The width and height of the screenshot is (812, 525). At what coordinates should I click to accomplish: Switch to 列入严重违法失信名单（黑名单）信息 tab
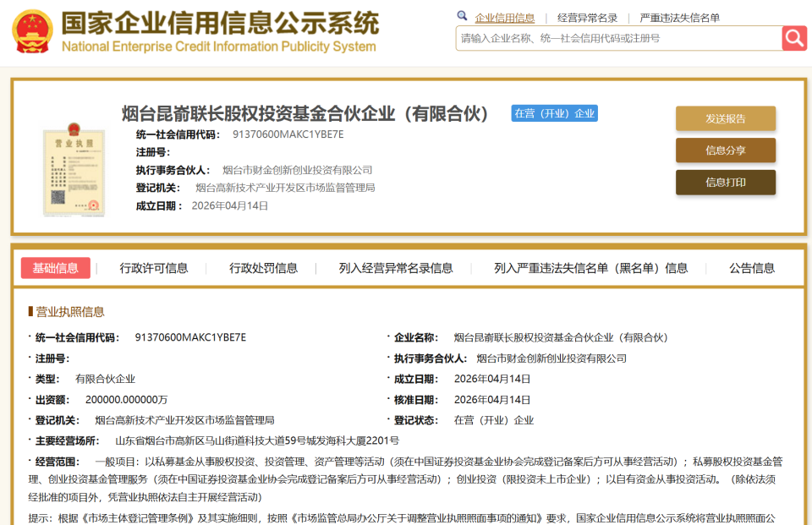coord(591,268)
